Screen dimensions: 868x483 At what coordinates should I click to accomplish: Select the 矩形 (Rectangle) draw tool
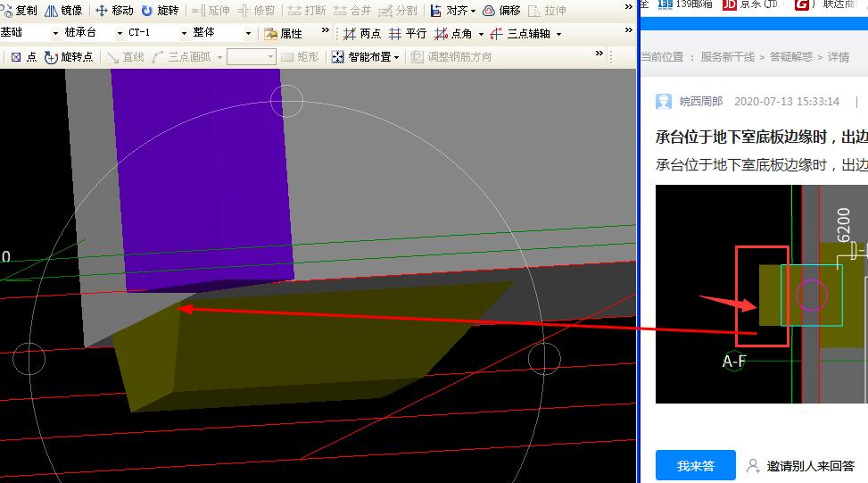pyautogui.click(x=301, y=57)
